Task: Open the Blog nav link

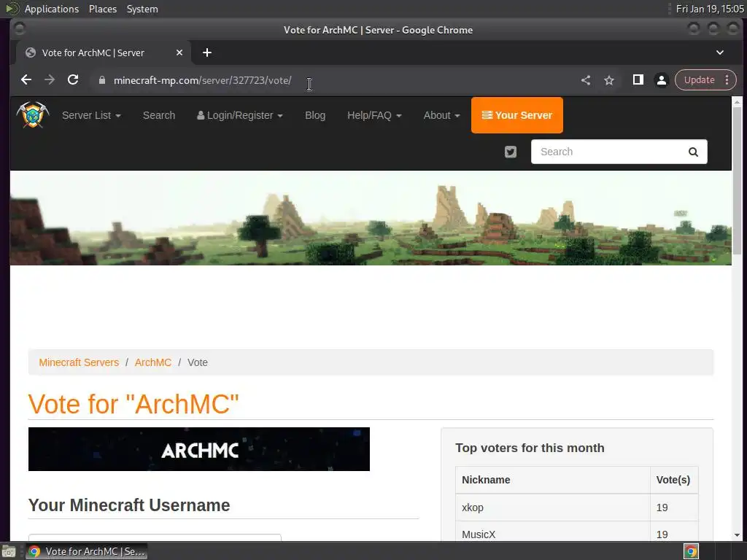Action: [315, 115]
